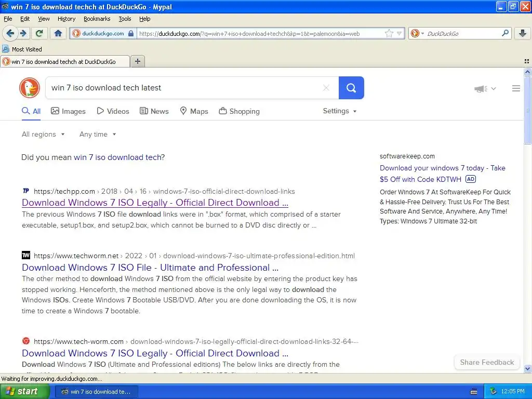Open the History menu
The height and width of the screenshot is (399, 532).
66,19
